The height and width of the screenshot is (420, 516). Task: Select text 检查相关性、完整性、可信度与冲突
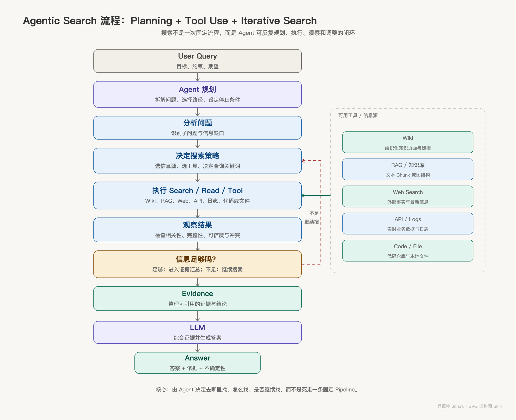[x=197, y=235]
